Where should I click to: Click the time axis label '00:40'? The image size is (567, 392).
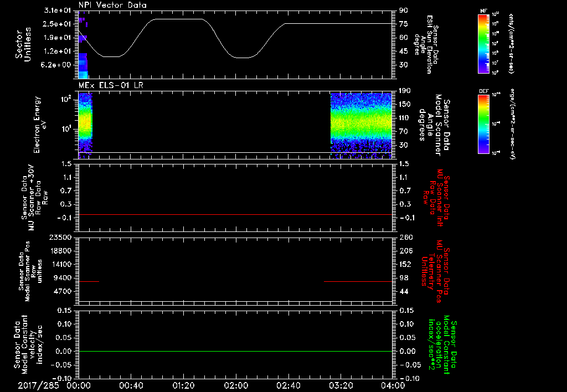pos(131,386)
